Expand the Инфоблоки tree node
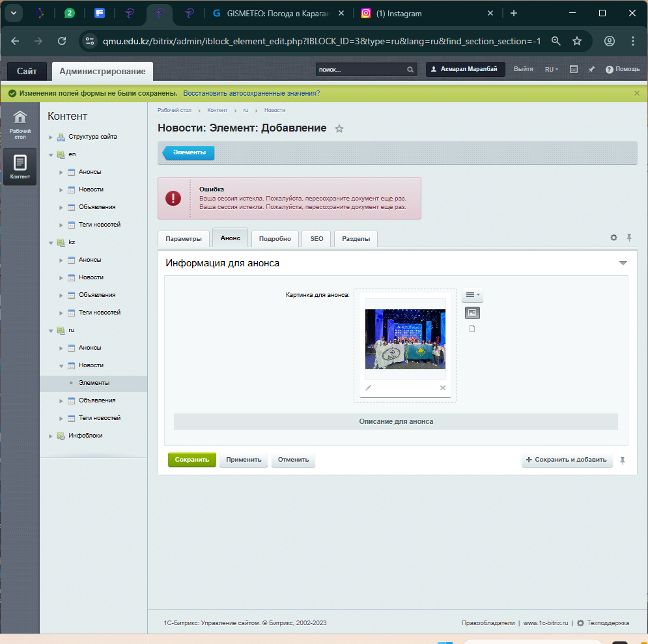This screenshot has width=648, height=644. point(51,436)
